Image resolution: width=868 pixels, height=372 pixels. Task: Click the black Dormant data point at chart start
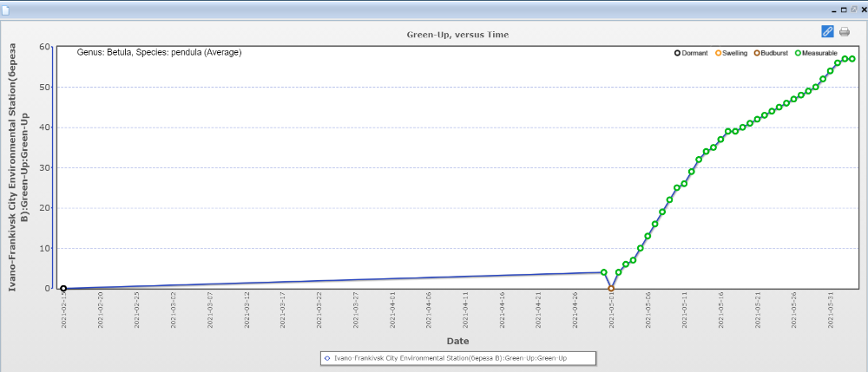point(63,289)
